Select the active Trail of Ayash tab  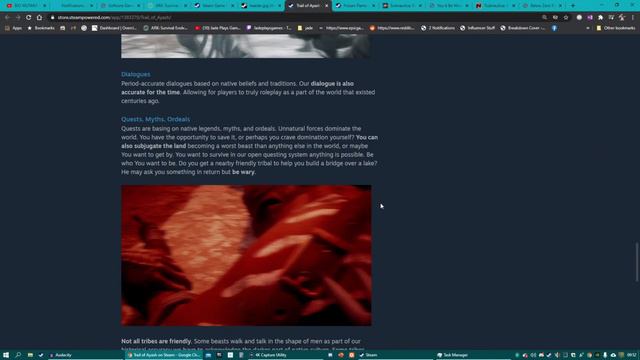pos(308,6)
